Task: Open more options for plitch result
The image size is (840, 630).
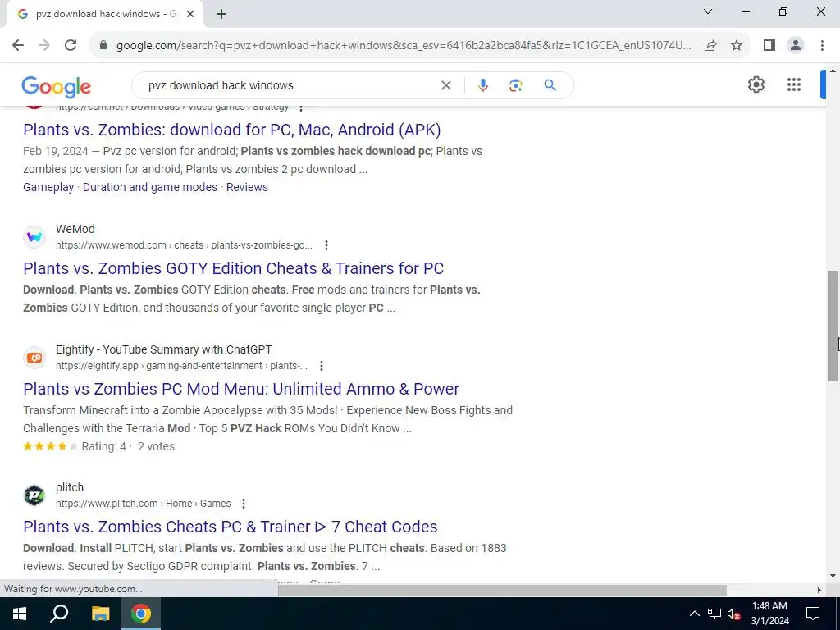Action: pos(243,504)
